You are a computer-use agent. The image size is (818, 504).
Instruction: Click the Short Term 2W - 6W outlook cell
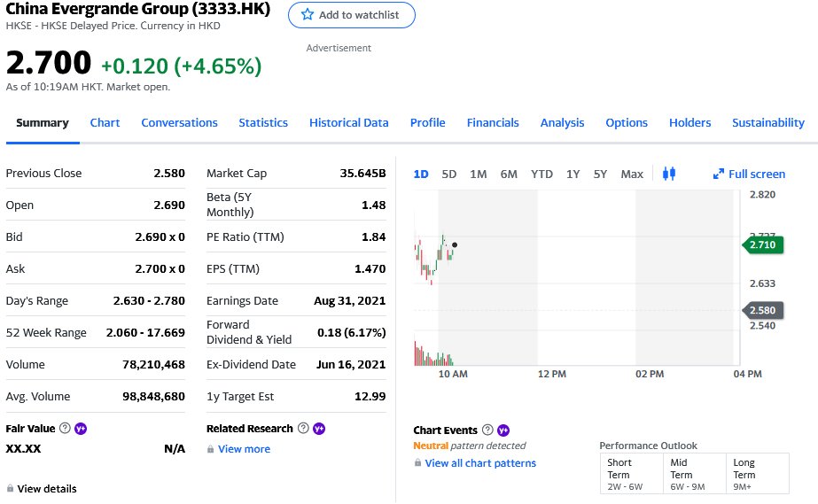click(631, 474)
